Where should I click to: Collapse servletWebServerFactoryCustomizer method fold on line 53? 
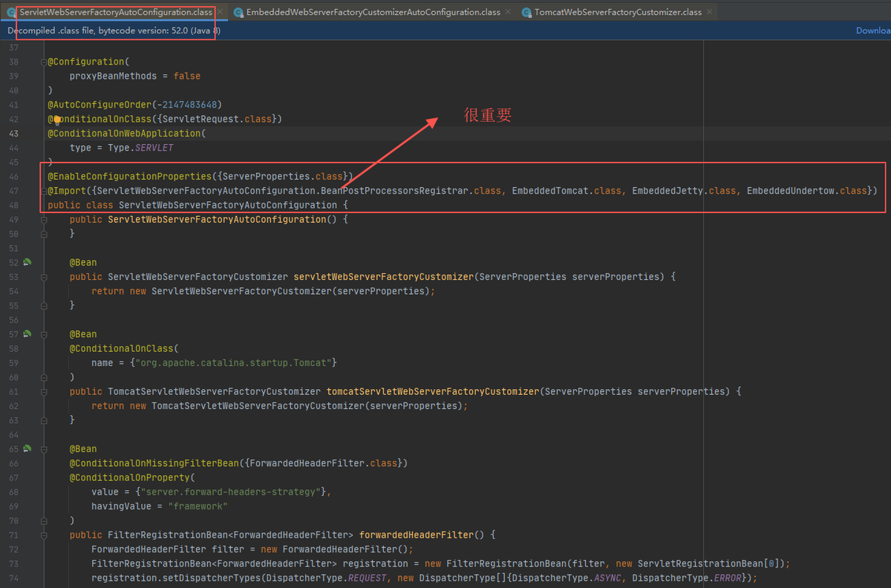(x=44, y=276)
